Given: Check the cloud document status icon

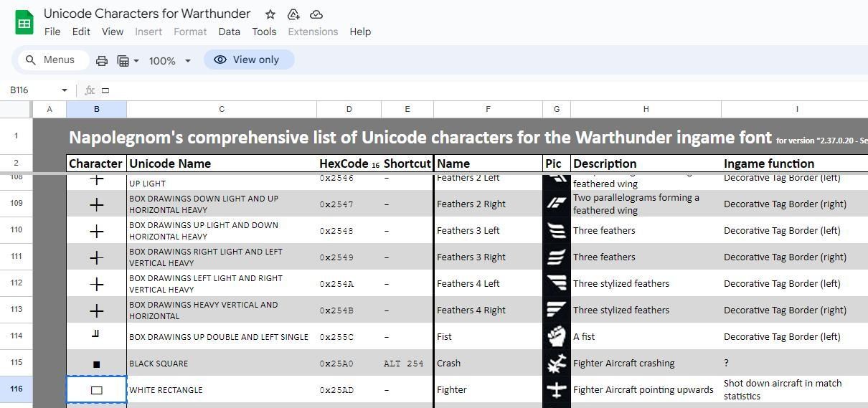Looking at the screenshot, I should pos(316,14).
